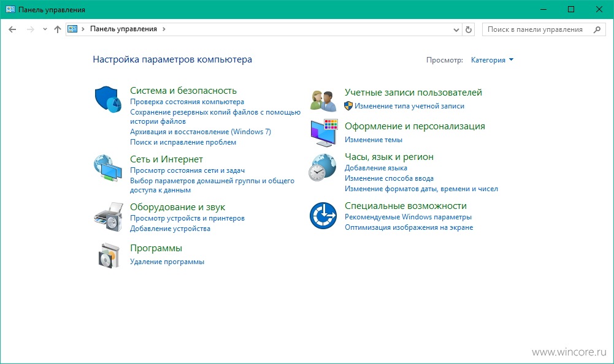
Task: Go back with the left arrow button
Action: pyautogui.click(x=12, y=29)
